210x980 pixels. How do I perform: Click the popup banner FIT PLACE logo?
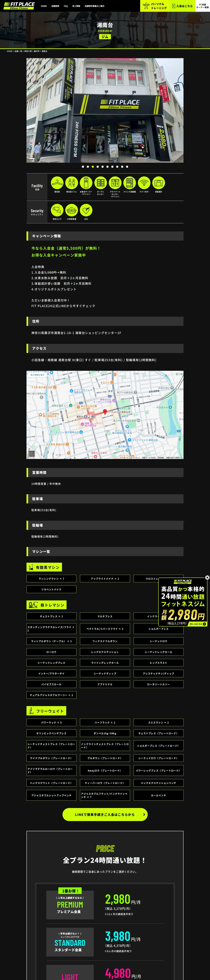(183, 581)
